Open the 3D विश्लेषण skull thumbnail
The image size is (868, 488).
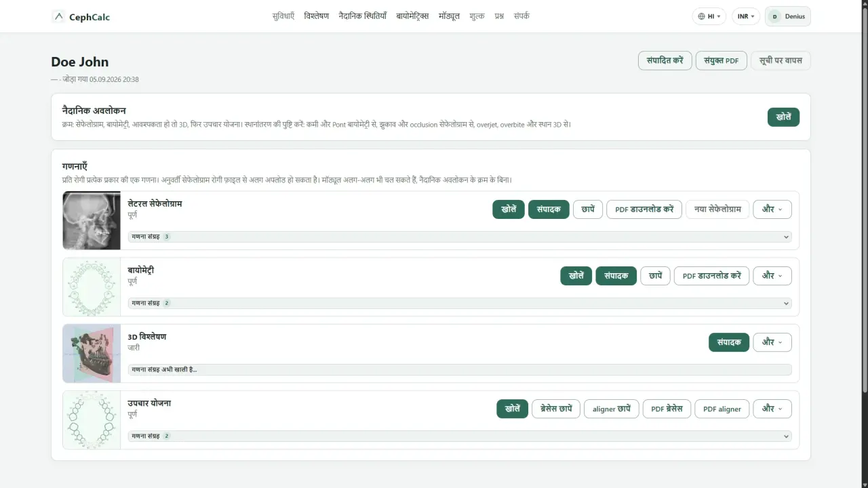click(x=92, y=353)
